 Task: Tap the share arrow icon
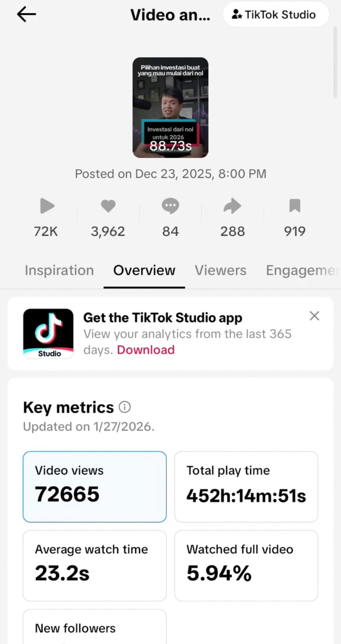click(232, 206)
